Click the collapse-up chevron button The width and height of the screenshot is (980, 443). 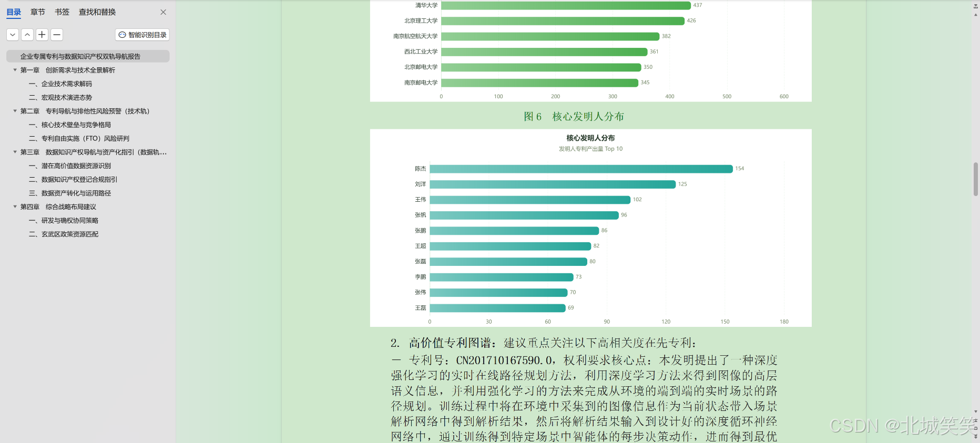coord(27,35)
